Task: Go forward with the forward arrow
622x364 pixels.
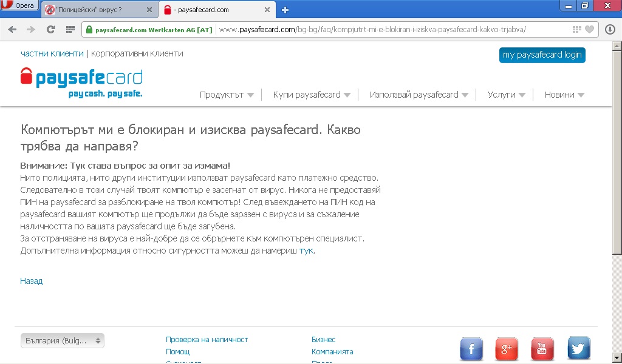Action: pyautogui.click(x=31, y=29)
